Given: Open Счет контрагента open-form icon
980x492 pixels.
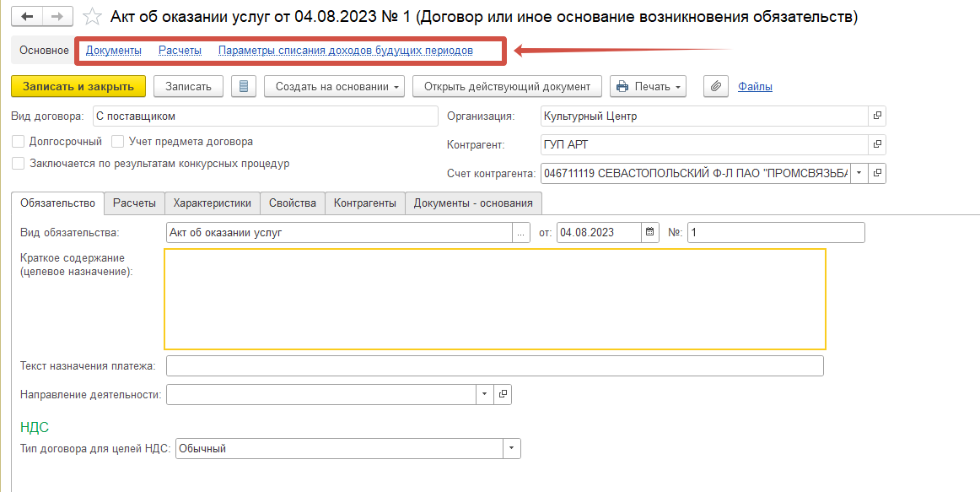Looking at the screenshot, I should pos(877,173).
